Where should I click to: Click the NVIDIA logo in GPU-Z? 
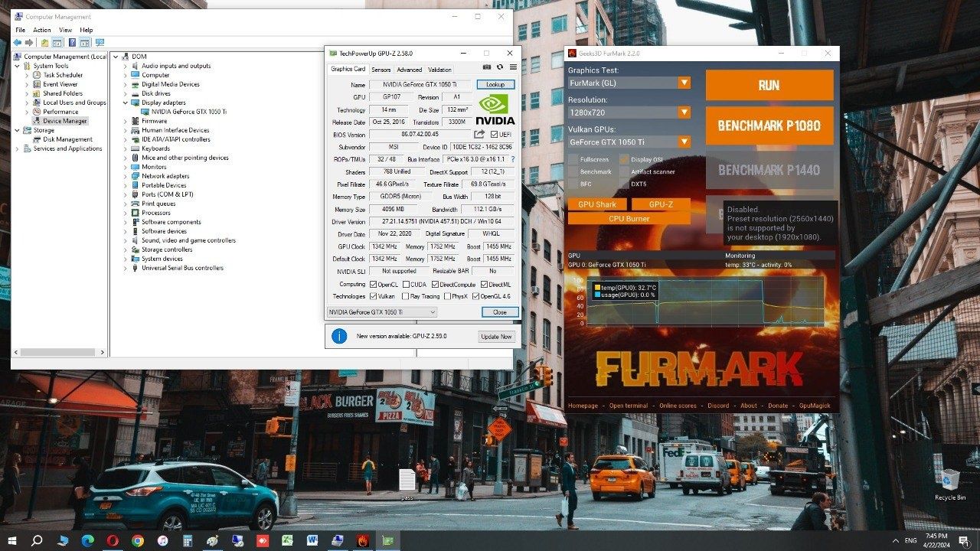click(496, 109)
